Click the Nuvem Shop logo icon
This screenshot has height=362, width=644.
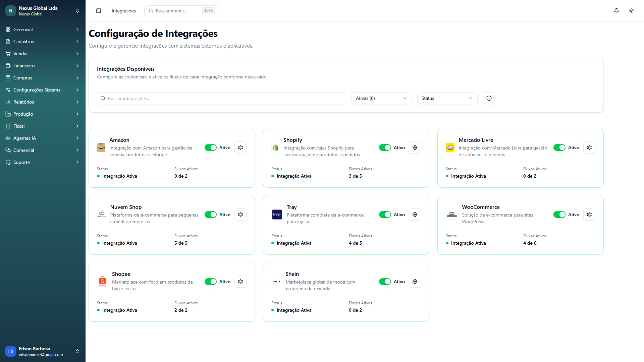[102, 215]
